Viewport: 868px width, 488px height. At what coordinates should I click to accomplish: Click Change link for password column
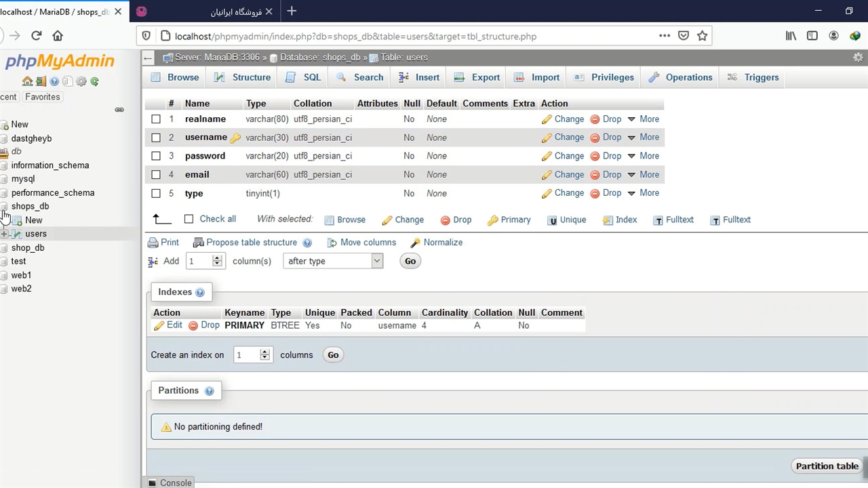(x=563, y=156)
